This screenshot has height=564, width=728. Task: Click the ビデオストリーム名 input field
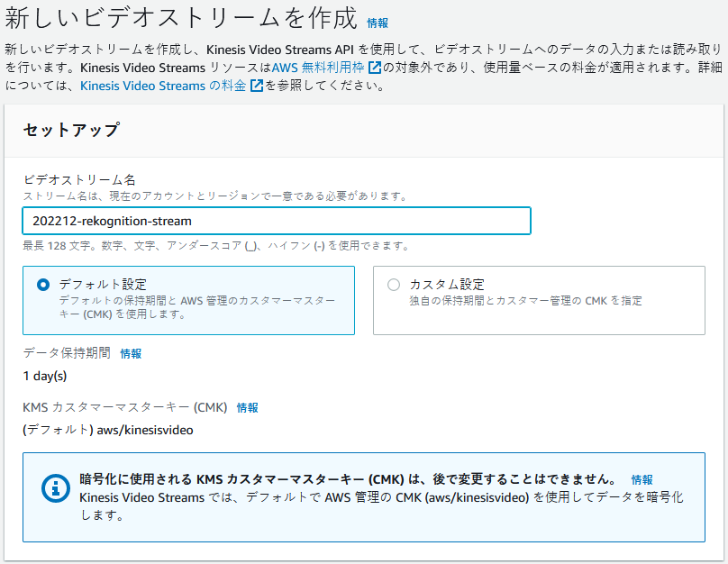click(x=277, y=221)
